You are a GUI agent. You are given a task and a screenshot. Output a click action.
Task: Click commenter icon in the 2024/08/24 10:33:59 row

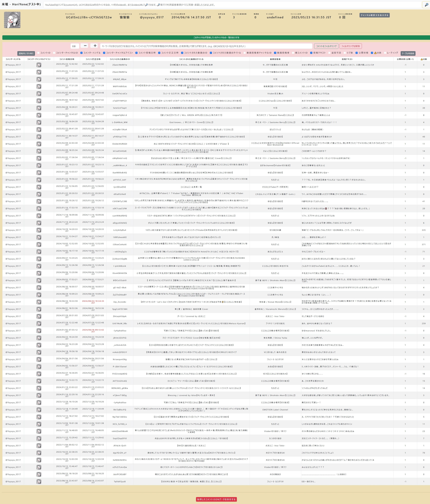[39, 302]
